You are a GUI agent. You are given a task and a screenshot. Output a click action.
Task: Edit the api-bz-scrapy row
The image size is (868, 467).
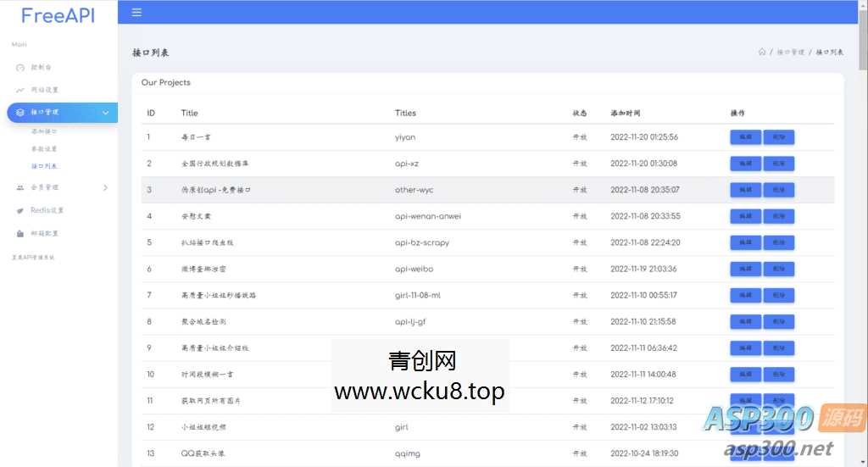click(x=746, y=242)
